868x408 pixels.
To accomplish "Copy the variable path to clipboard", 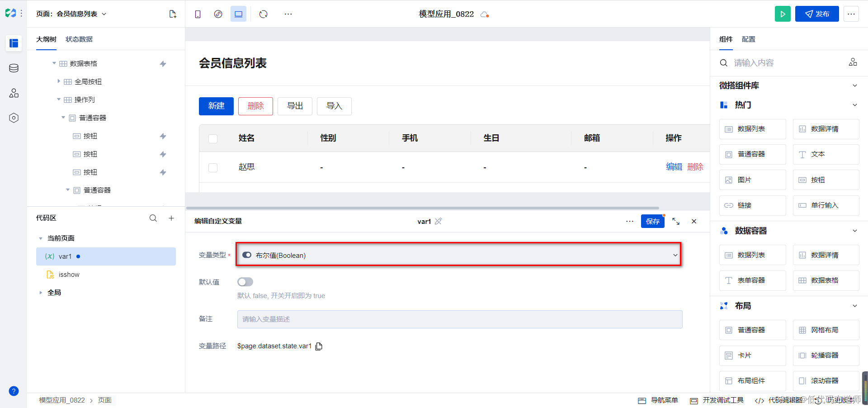I will [x=319, y=346].
